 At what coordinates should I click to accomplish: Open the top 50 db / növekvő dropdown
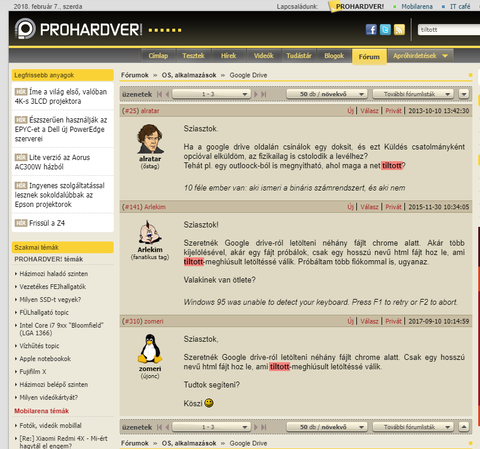pos(327,94)
